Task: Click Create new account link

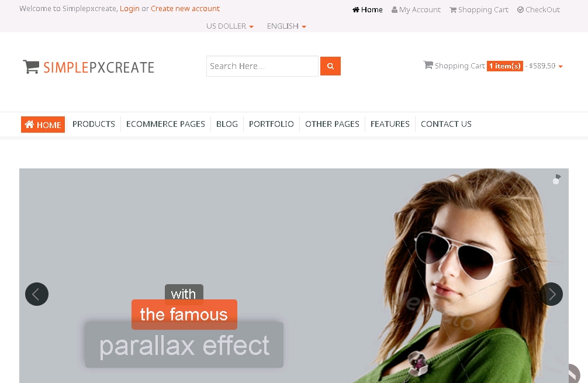Action: (x=185, y=9)
